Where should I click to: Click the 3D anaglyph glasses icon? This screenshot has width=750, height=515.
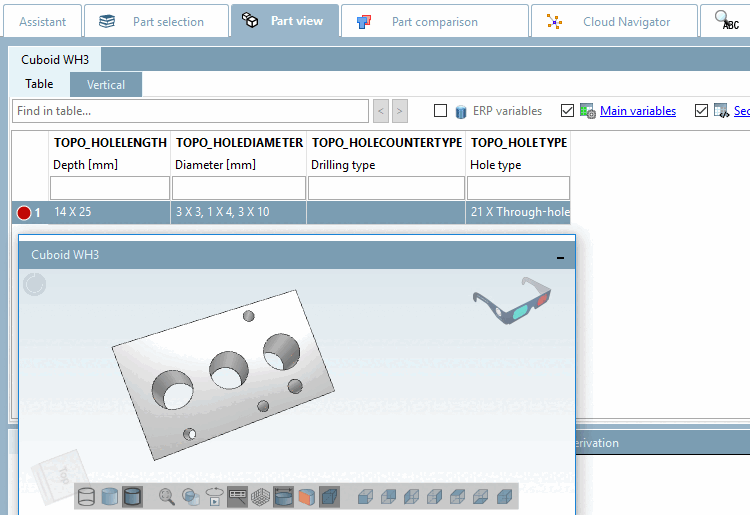pos(512,301)
